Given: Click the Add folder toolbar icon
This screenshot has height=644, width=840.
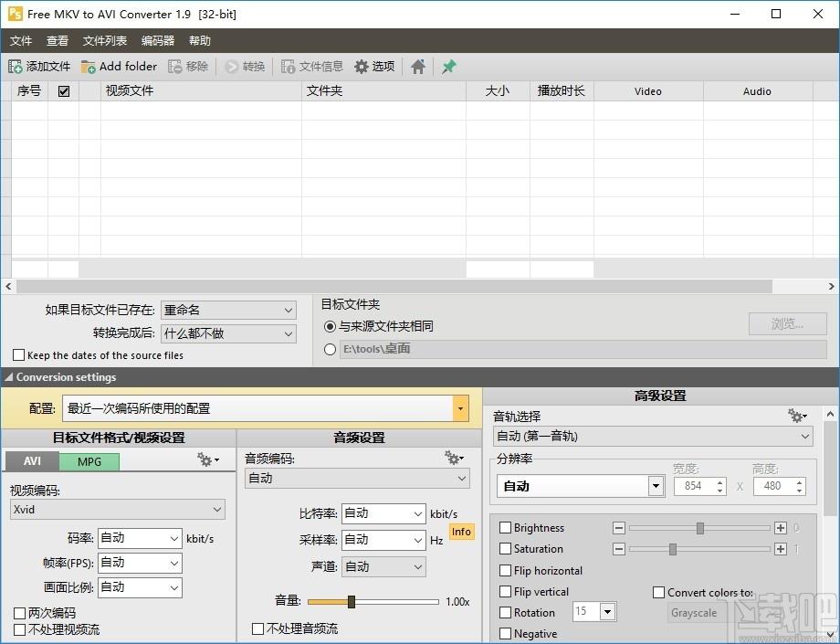Looking at the screenshot, I should [x=89, y=67].
